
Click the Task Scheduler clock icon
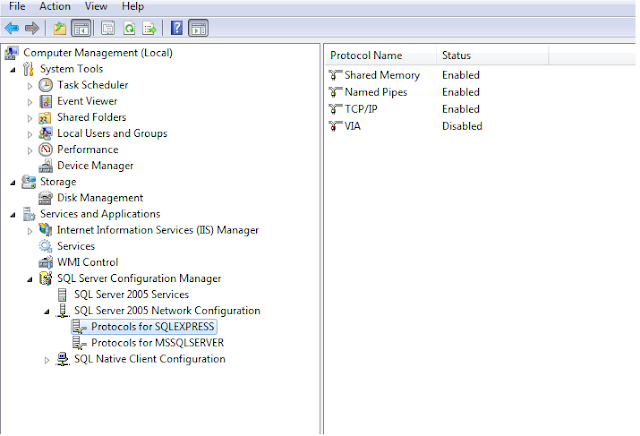pos(45,85)
